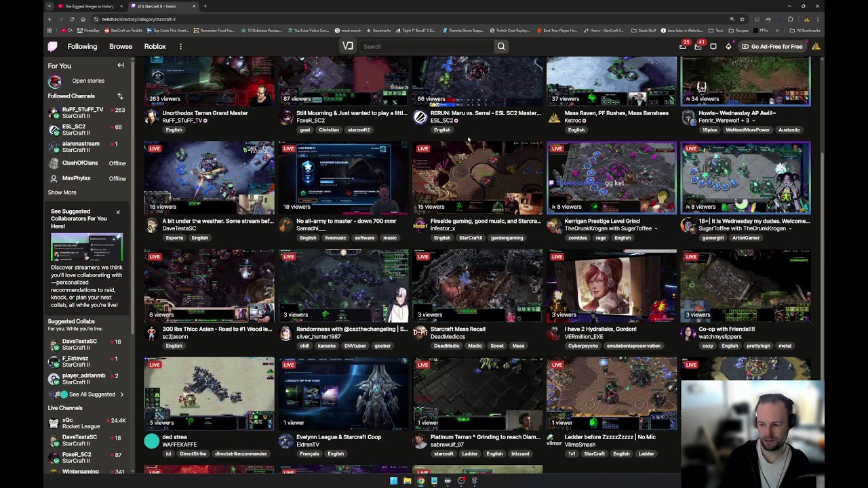Go to the Roblox nav link
The height and width of the screenshot is (488, 868).
click(155, 46)
